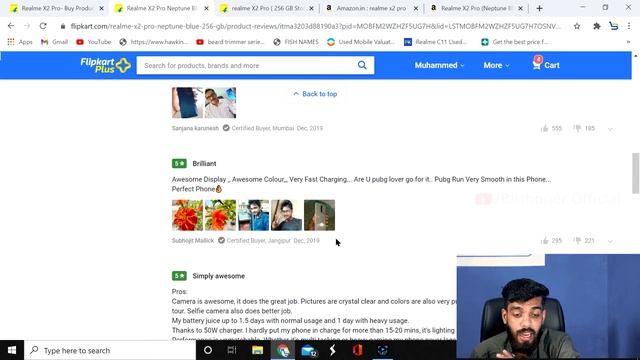The image size is (640, 360).
Task: Click the search magnifier icon in Flipkart
Action: [x=362, y=65]
